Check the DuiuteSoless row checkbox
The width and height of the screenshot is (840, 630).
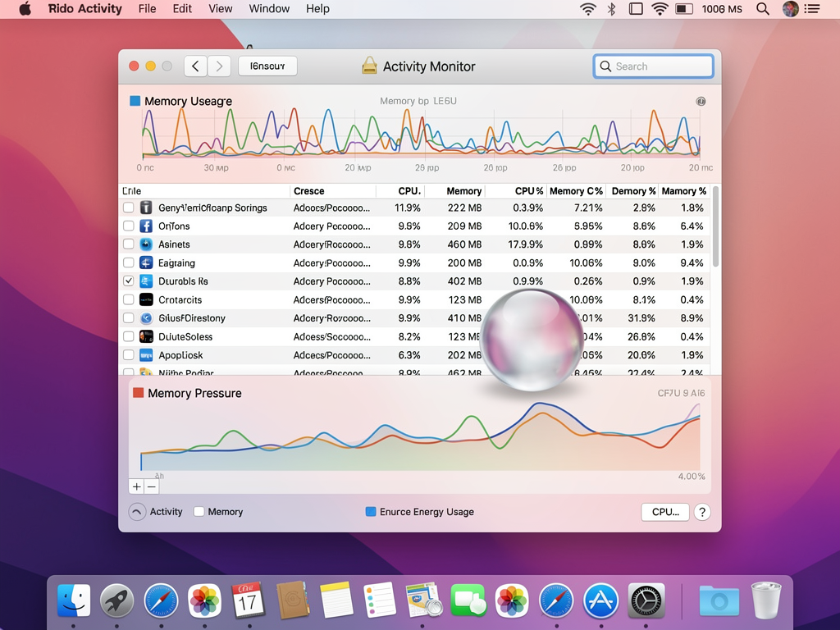pos(129,336)
